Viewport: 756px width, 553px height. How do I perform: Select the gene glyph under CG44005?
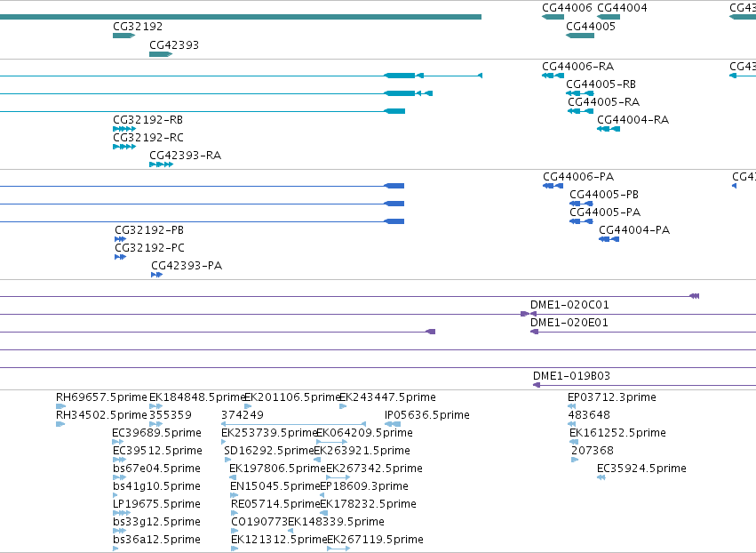(x=580, y=36)
